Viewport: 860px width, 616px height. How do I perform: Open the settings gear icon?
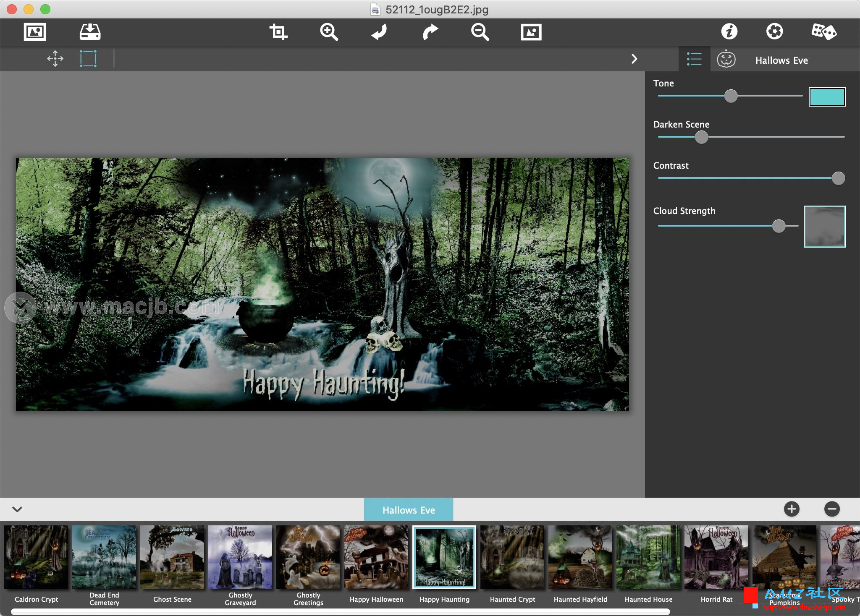point(774,31)
